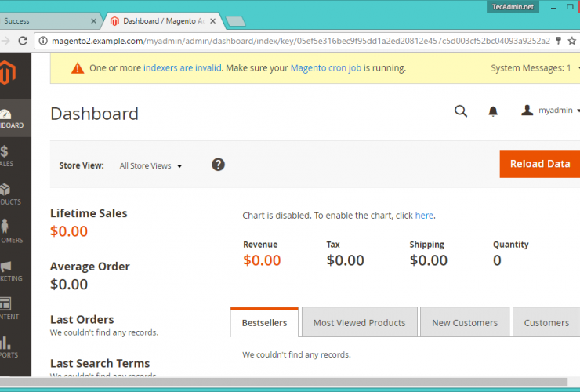Click the search magnifier icon
The width and height of the screenshot is (580, 392).
tap(461, 111)
